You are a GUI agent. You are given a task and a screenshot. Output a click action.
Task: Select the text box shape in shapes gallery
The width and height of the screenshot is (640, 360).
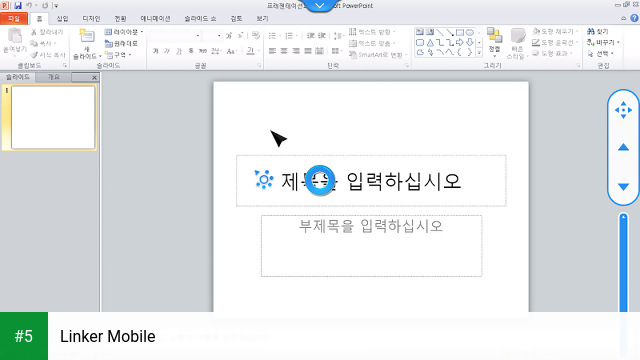tap(420, 32)
